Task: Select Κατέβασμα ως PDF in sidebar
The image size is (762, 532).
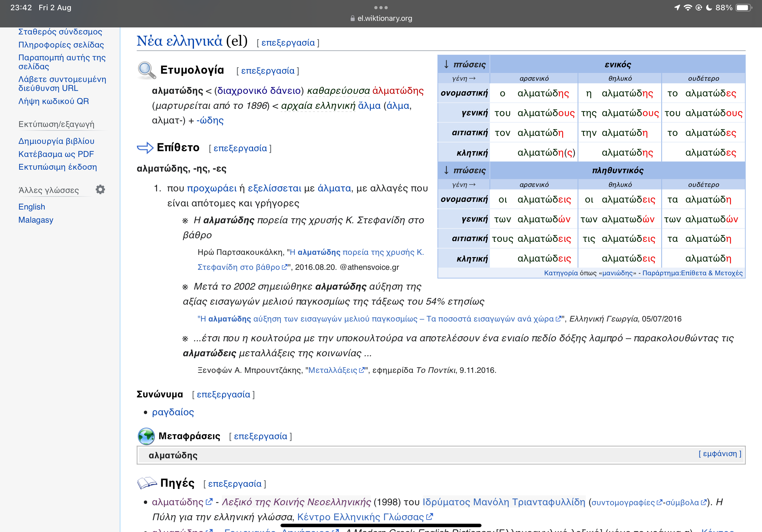Action: click(56, 154)
